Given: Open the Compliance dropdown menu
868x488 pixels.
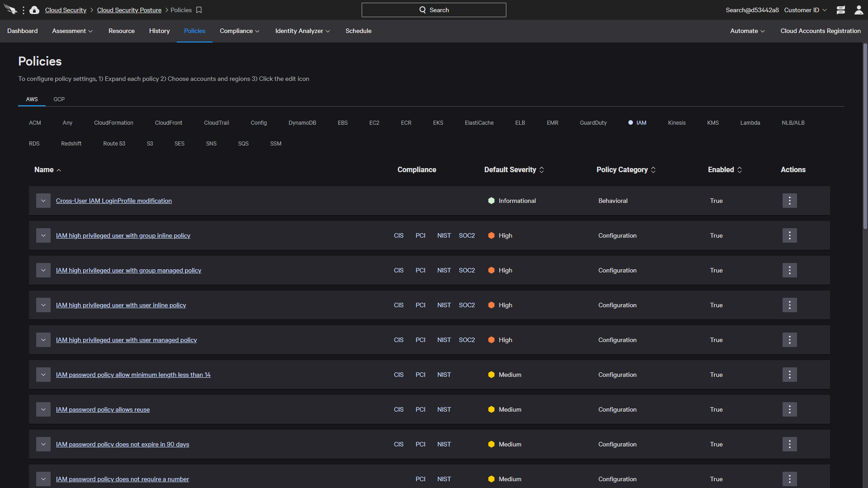Looking at the screenshot, I should (240, 31).
